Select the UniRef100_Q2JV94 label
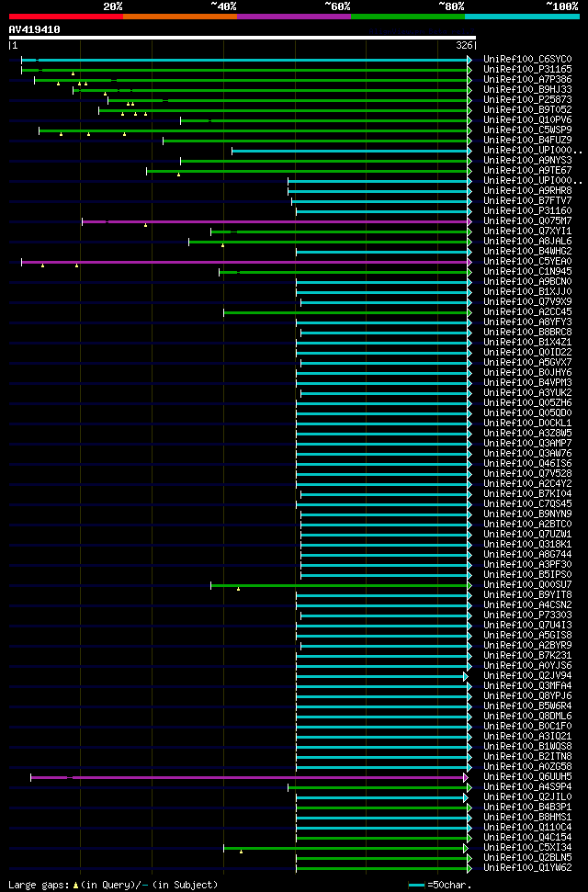This screenshot has height=892, width=588. click(x=527, y=676)
